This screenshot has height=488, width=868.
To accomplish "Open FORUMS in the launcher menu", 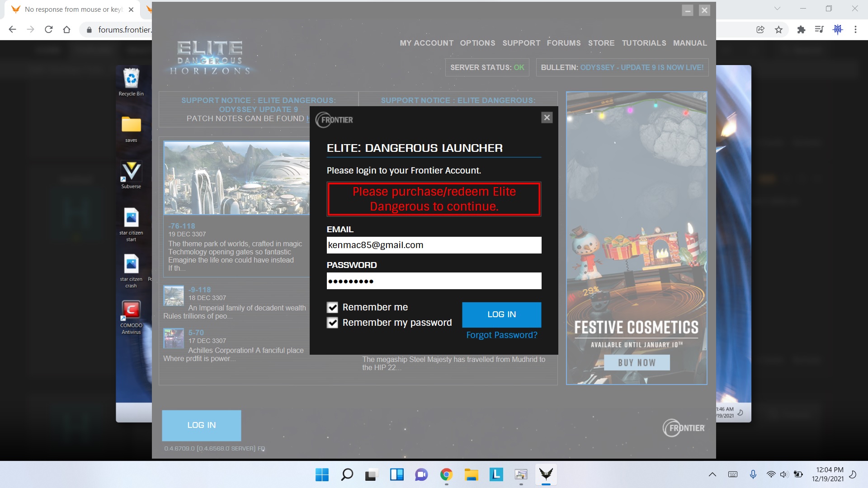I will coord(564,43).
